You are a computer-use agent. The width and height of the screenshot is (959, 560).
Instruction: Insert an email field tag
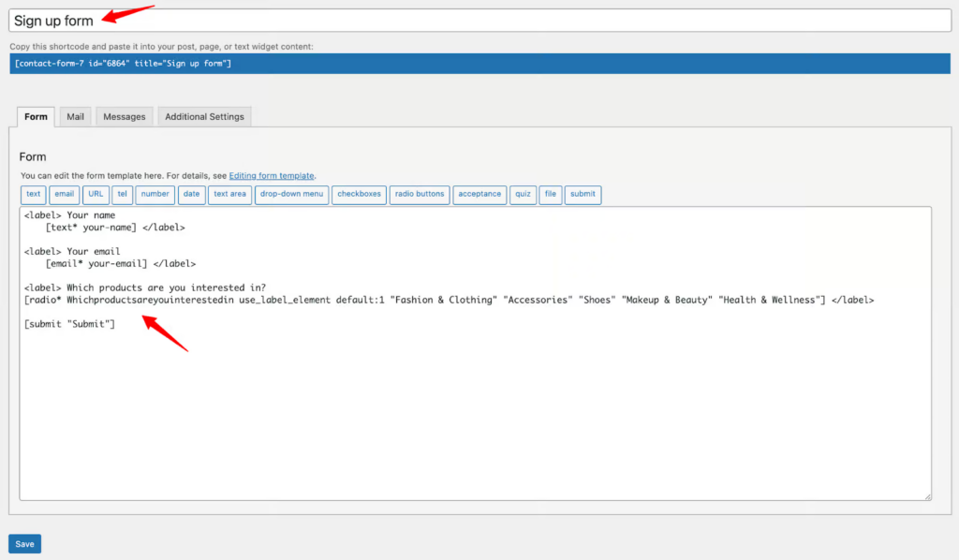click(64, 195)
